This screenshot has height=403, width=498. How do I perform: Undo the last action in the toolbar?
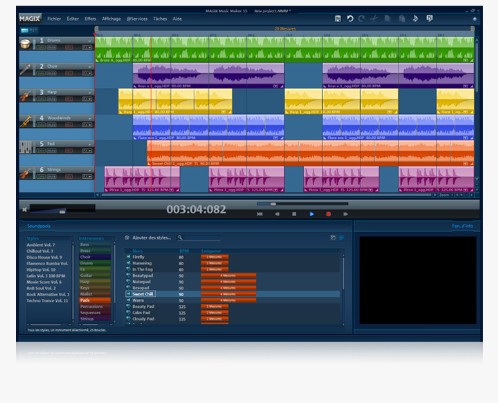350,19
